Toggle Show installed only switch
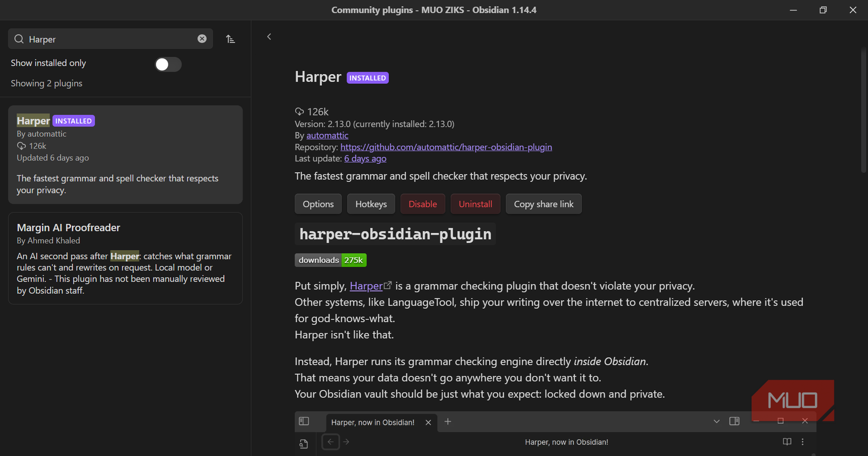 click(x=168, y=64)
